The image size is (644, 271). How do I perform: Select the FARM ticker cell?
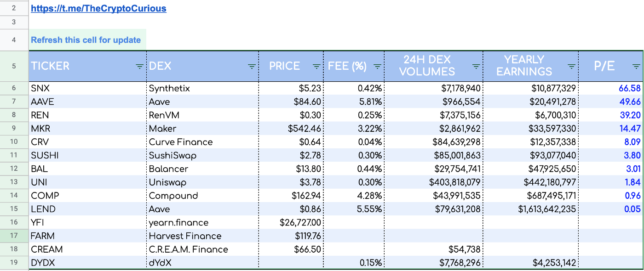coord(87,236)
